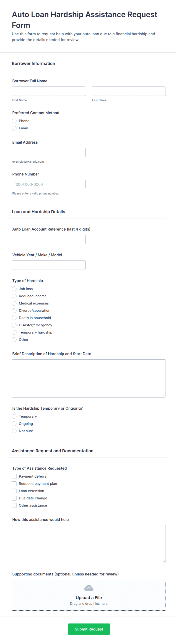The width and height of the screenshot is (176, 644).
Task: Enable Due date change checkbox
Action: point(14,498)
